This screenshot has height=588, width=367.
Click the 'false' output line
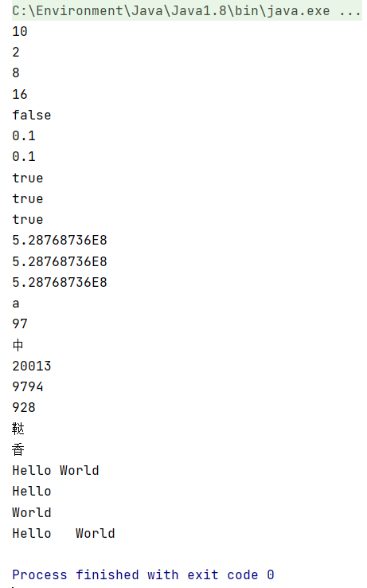[x=32, y=115]
